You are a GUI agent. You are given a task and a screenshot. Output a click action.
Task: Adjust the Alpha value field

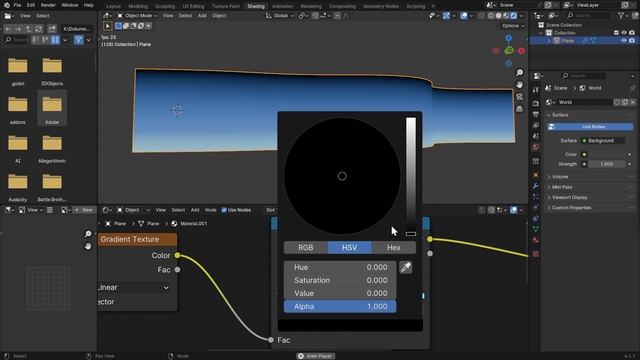point(340,307)
